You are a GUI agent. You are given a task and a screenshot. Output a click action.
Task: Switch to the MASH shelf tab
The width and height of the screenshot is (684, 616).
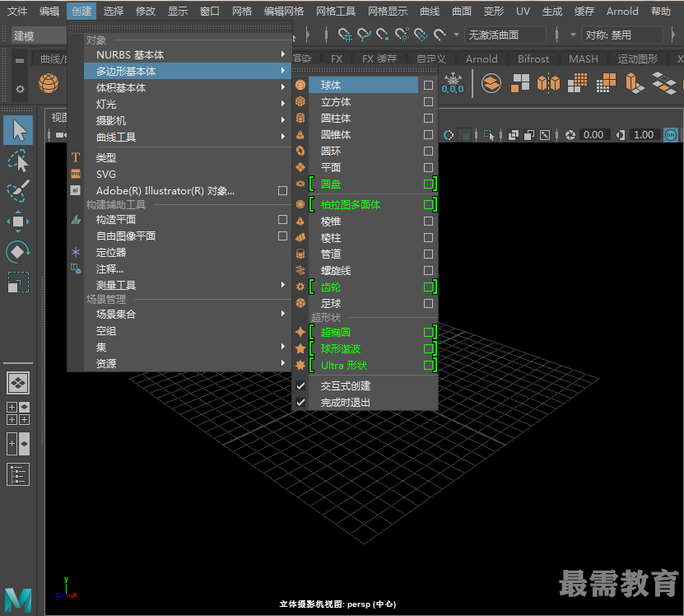point(584,58)
